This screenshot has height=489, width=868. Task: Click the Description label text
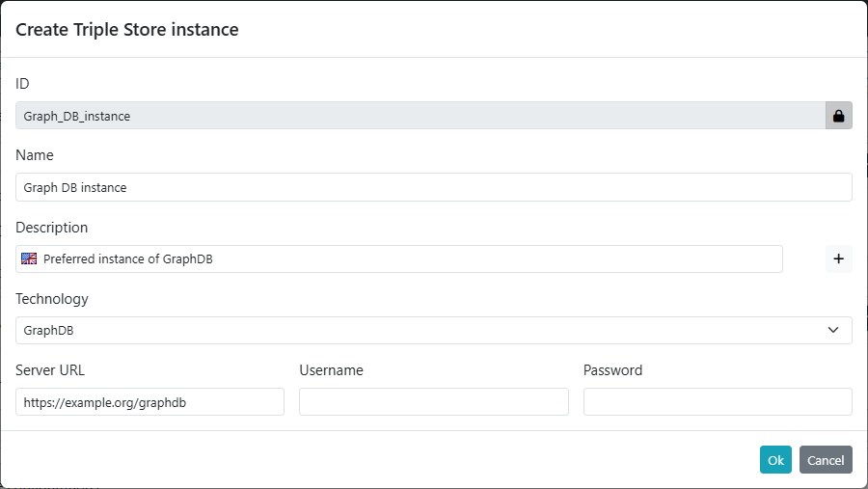click(x=51, y=228)
